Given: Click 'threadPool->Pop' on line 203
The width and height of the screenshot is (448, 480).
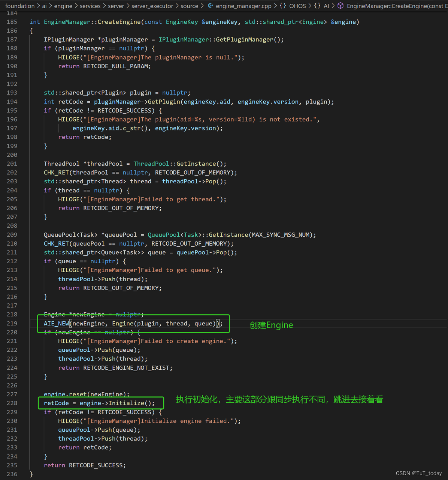Looking at the screenshot, I should 189,181.
